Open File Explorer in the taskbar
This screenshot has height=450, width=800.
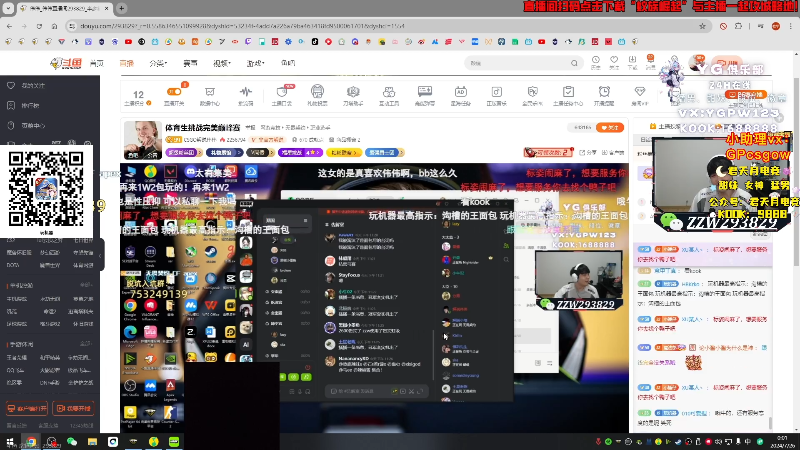click(x=92, y=441)
